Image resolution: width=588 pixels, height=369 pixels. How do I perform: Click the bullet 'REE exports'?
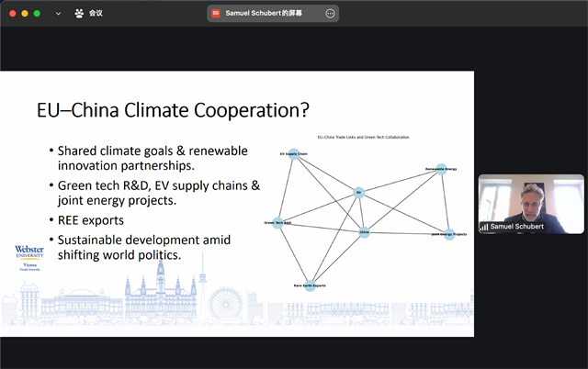coord(91,220)
